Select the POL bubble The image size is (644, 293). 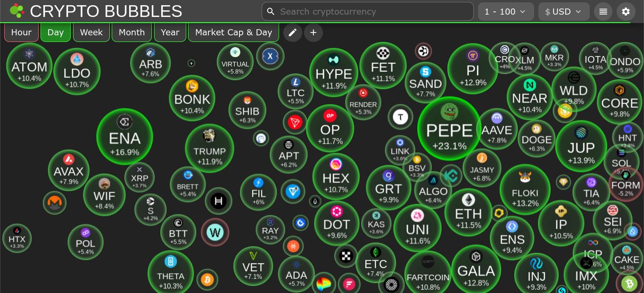tap(85, 242)
